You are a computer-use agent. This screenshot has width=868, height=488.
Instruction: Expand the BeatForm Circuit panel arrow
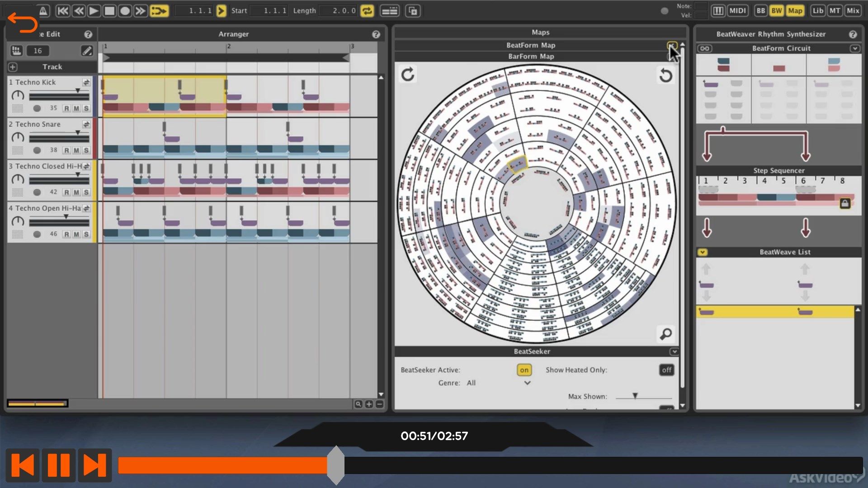coord(856,47)
